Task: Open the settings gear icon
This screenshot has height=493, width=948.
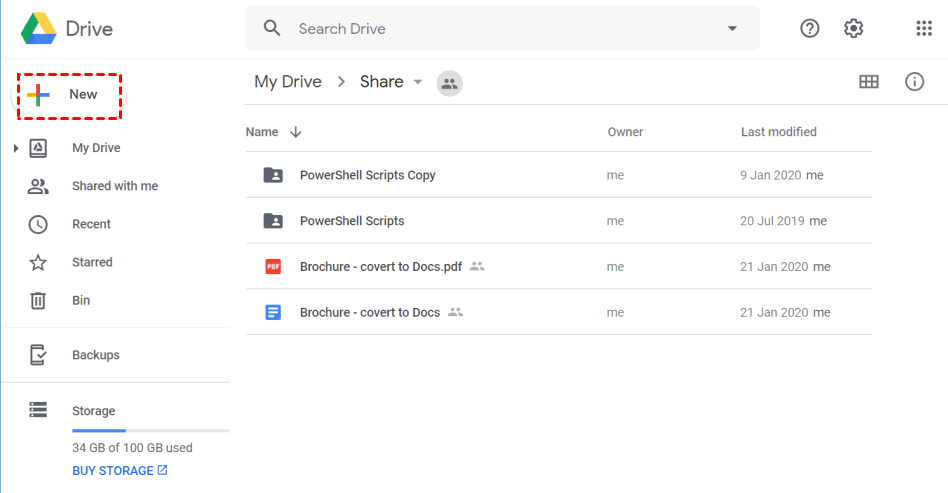Action: pos(853,28)
